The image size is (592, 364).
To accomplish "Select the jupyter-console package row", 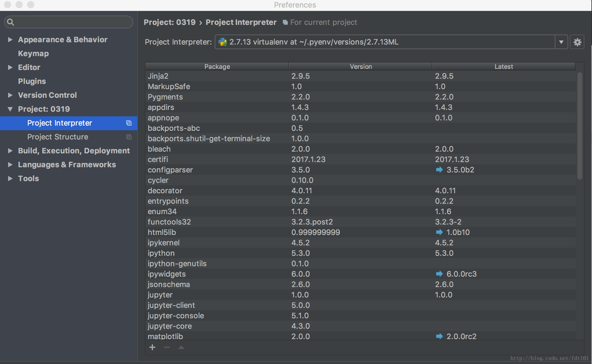I will pos(361,316).
